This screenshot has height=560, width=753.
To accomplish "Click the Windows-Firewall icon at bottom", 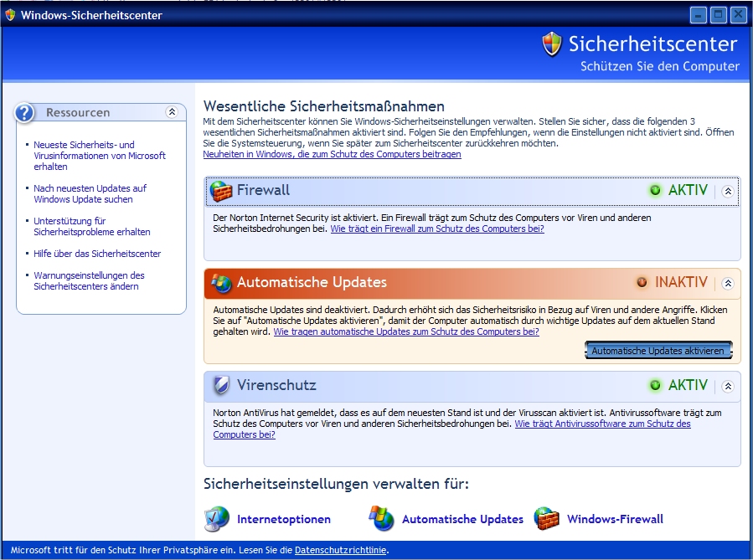I will click(547, 519).
